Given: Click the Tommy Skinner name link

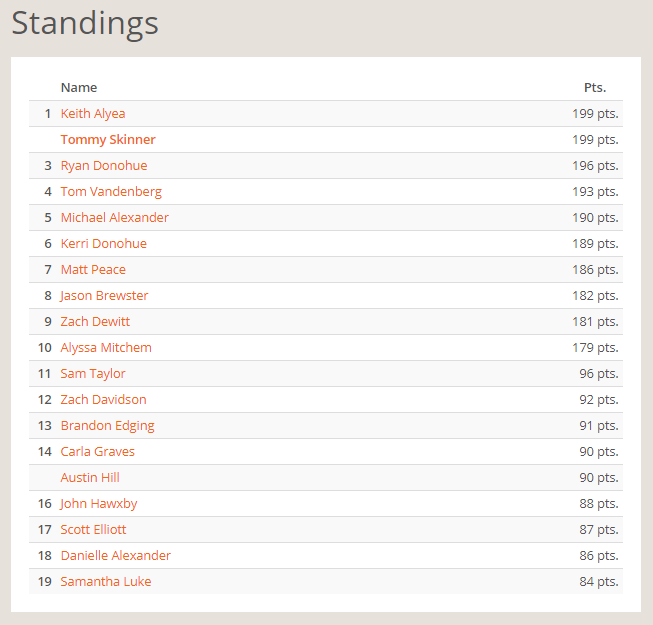Looking at the screenshot, I should [108, 140].
